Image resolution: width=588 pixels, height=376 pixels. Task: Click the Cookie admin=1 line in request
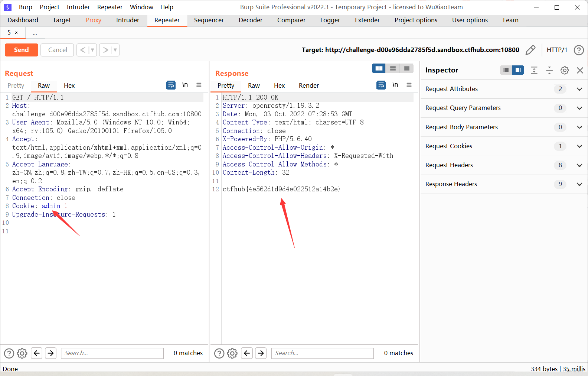[x=40, y=206]
